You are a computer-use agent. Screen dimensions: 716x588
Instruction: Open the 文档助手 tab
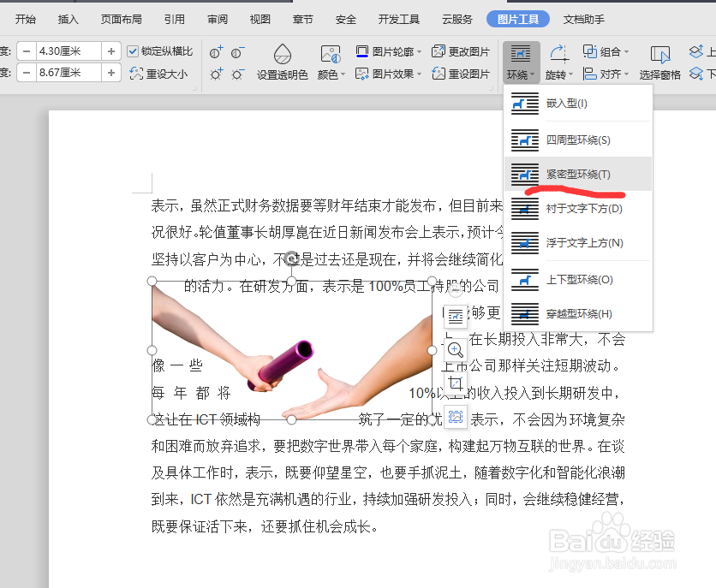(x=583, y=19)
